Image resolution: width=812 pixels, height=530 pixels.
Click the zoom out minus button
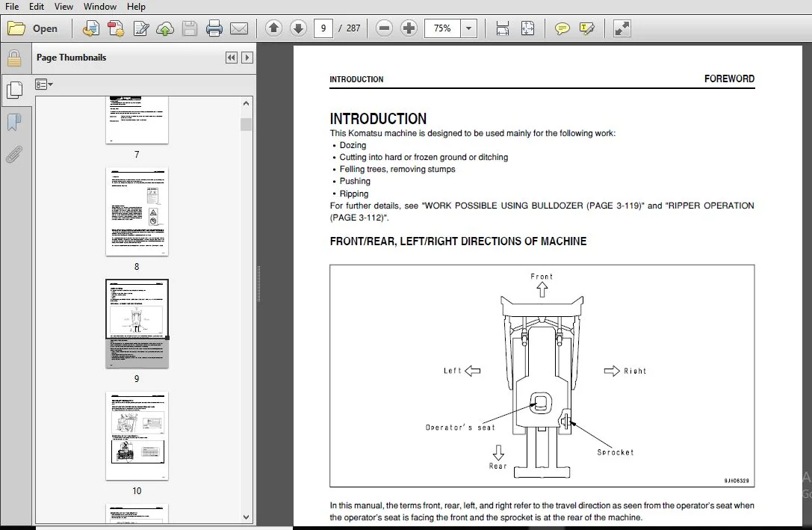384,28
